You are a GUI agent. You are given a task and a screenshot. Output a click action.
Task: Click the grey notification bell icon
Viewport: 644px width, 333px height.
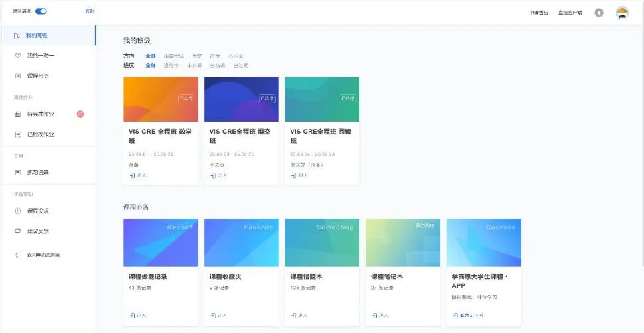point(599,13)
